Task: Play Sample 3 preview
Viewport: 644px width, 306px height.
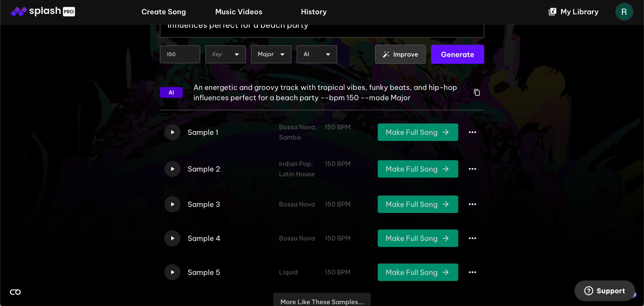Action: coord(172,204)
